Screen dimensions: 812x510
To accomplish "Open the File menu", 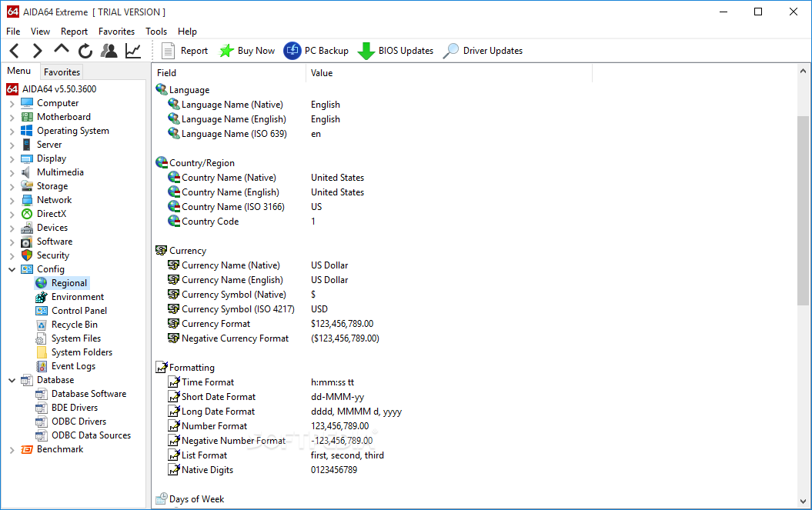I will pyautogui.click(x=13, y=32).
